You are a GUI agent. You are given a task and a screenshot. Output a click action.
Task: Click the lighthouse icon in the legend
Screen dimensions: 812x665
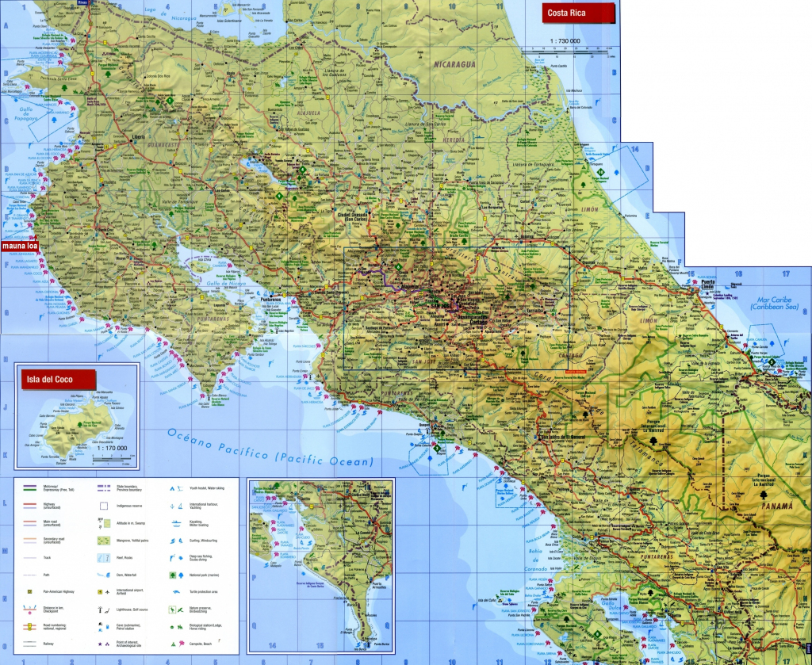tap(99, 610)
